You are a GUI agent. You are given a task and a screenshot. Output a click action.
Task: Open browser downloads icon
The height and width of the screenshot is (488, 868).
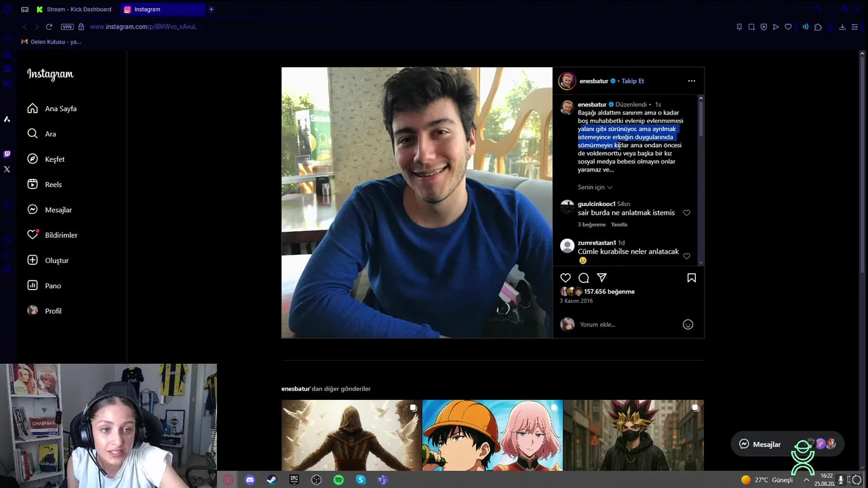tap(842, 27)
